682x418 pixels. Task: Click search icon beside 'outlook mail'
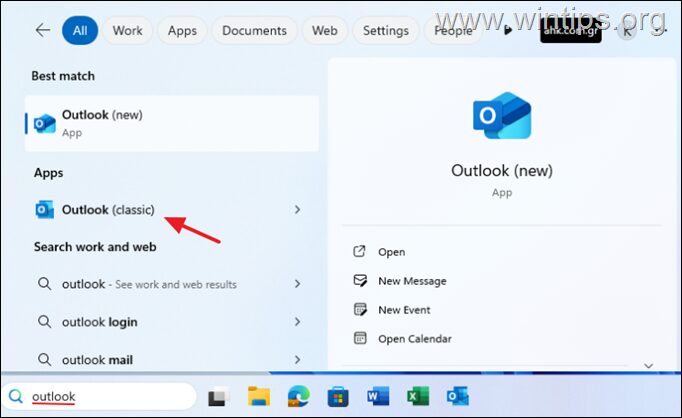[44, 360]
